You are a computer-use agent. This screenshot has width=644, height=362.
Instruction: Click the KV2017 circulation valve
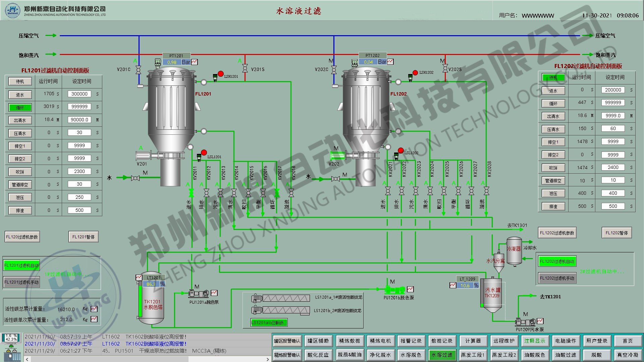click(277, 192)
